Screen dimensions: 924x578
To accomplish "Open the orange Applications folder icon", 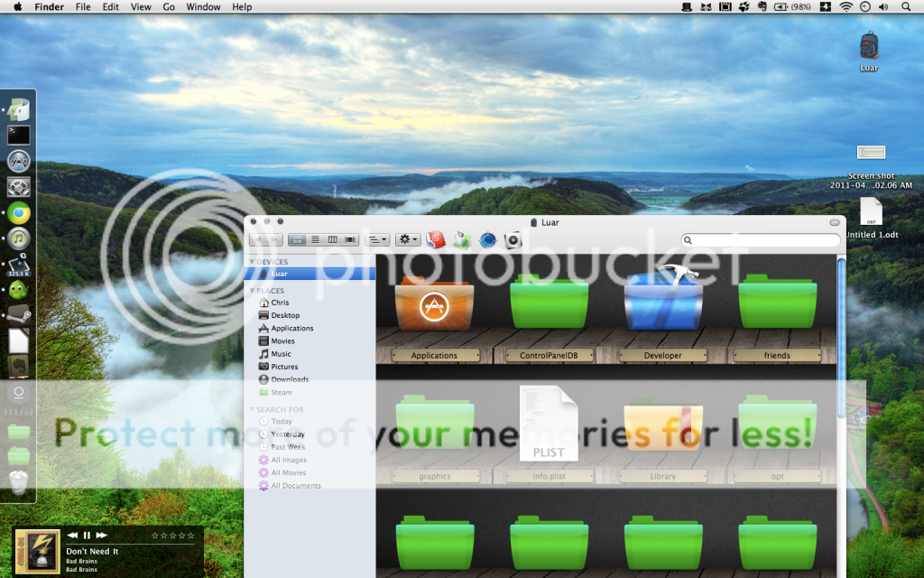I will 434,302.
